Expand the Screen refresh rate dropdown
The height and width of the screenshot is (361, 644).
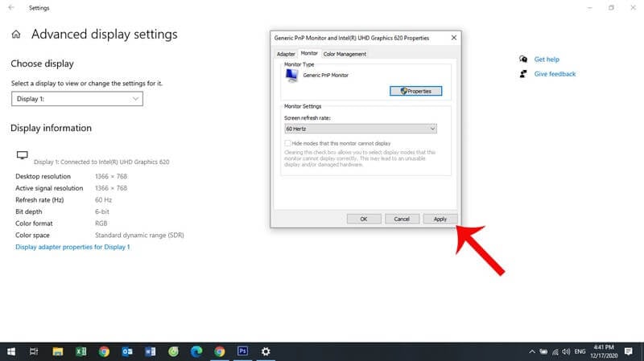tap(361, 129)
